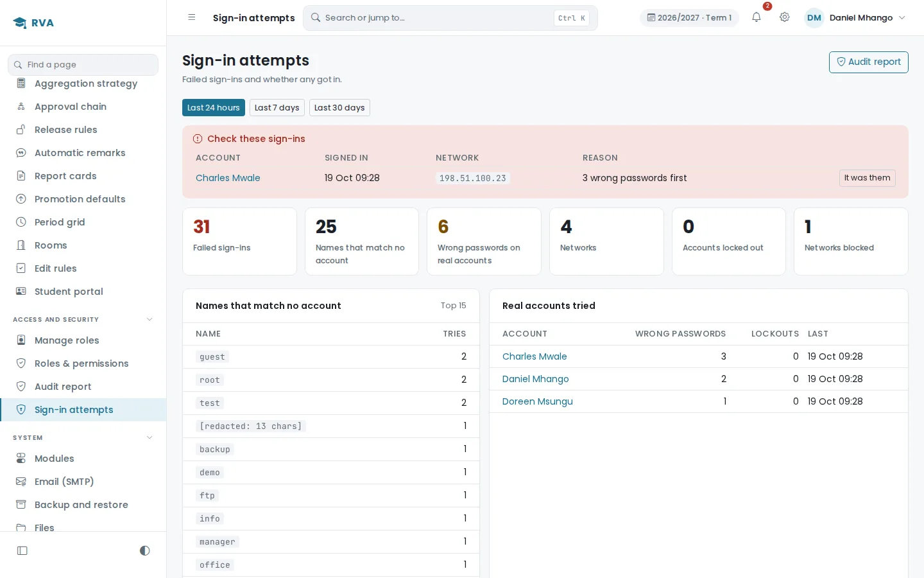924x578 pixels.
Task: Click the Approval chain sidebar icon
Action: 21,107
